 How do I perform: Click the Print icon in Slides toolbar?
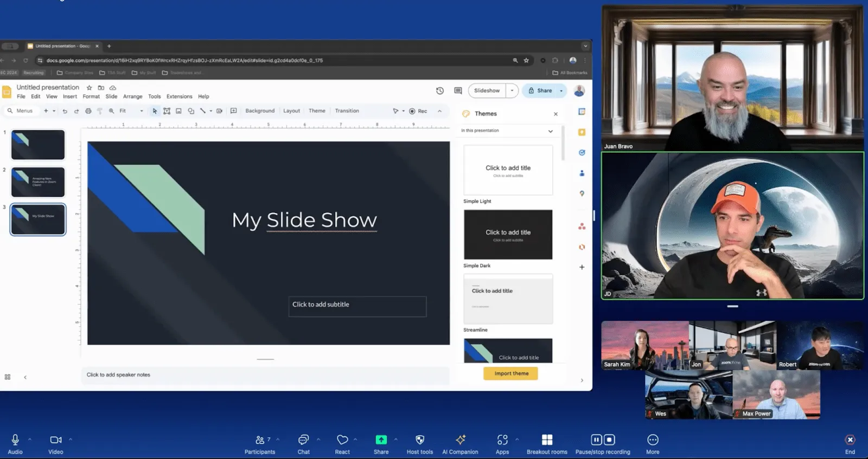88,111
